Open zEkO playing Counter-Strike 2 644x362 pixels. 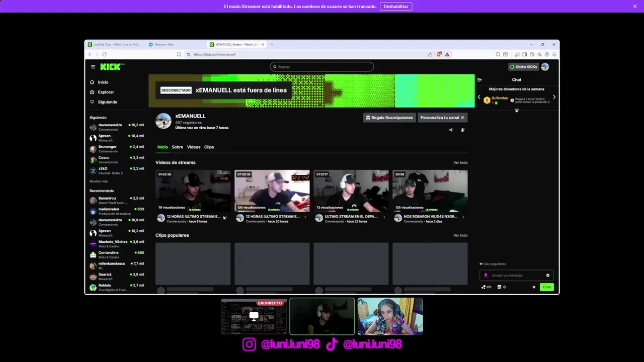[117, 171]
